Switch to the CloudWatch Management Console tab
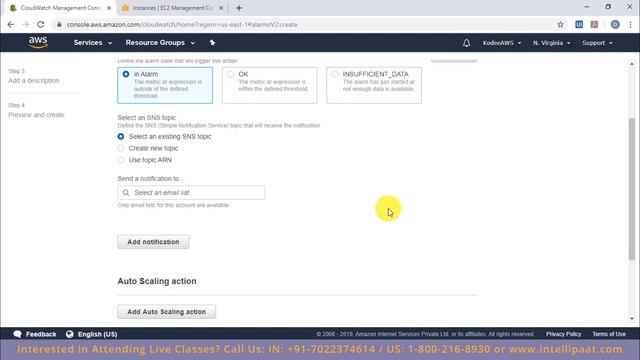 pos(60,8)
